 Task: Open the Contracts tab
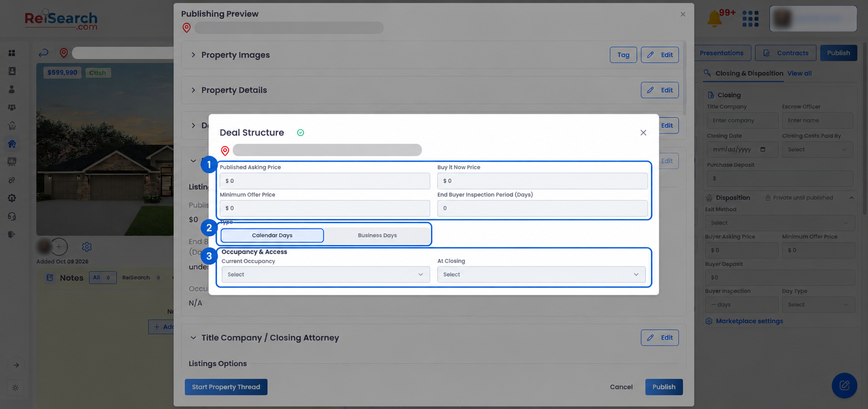point(786,53)
